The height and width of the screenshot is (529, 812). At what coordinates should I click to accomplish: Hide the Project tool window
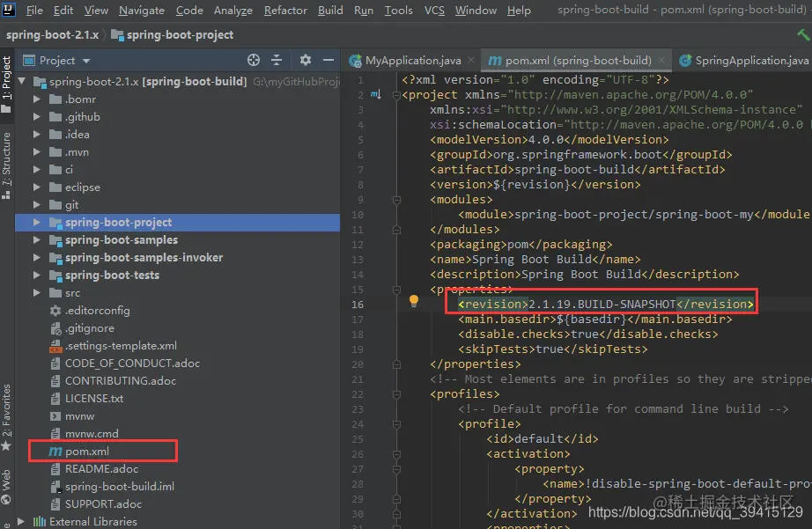[328, 60]
